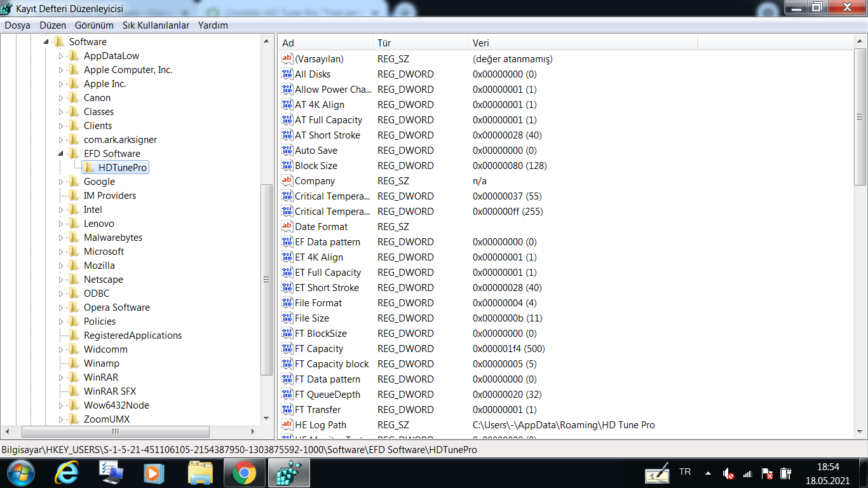Sort values by the Tür column header
868x488 pixels.
421,43
